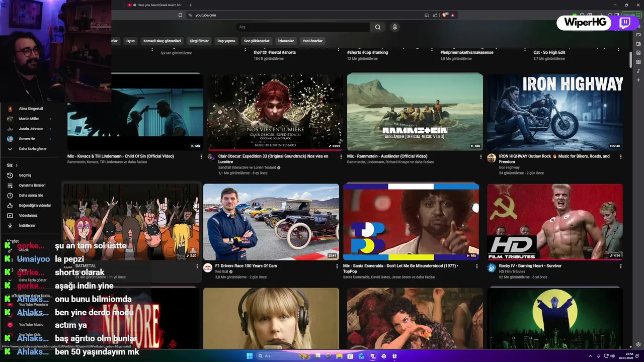
Task: Open the browser hamburger menu near Güncelle
Action: point(639,15)
